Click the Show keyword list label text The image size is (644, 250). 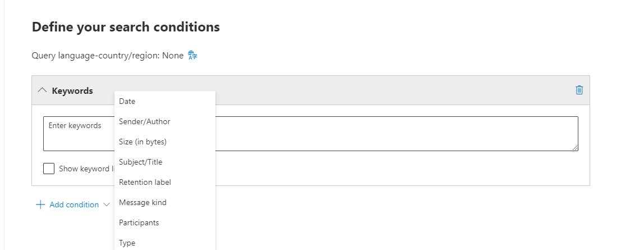pyautogui.click(x=85, y=169)
